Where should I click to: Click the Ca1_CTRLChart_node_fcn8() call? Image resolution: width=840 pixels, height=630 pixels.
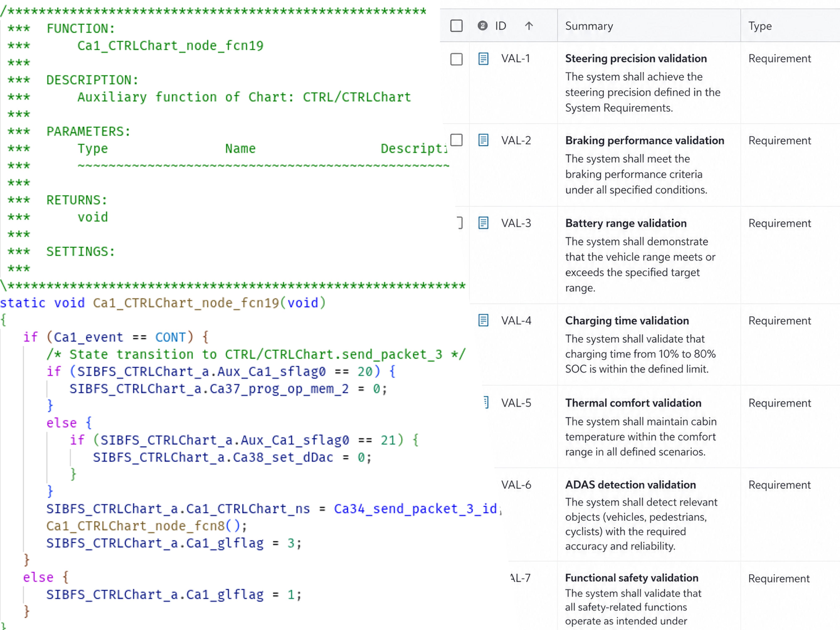pyautogui.click(x=147, y=526)
